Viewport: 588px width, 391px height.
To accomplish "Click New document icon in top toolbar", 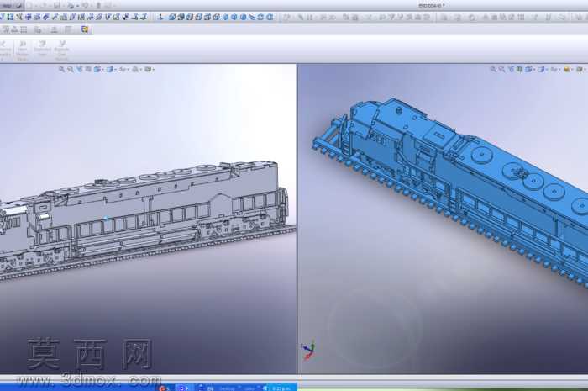I will [x=29, y=5].
